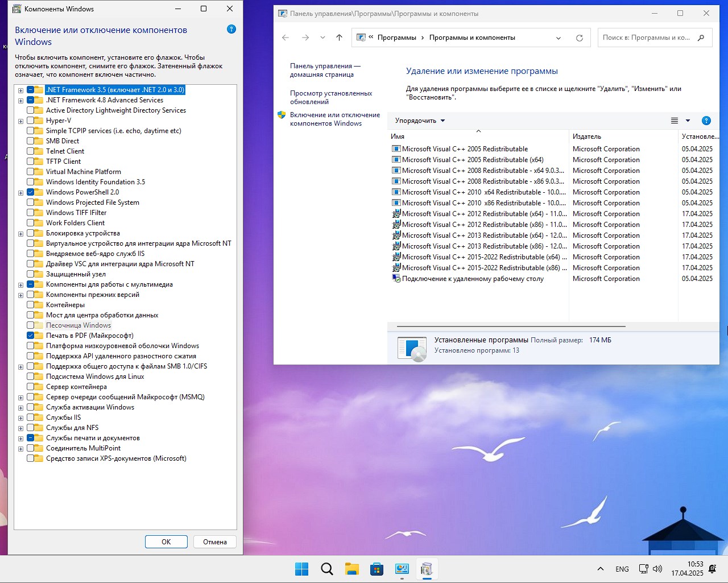This screenshot has height=583, width=728.
Task: Click the Remote Desktop Connection program icon
Action: point(396,279)
